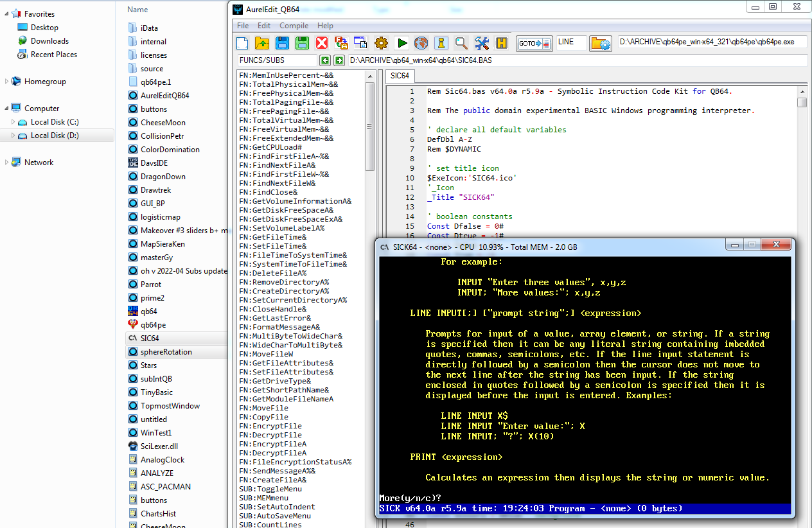Select SUB:ToggleMenu in the functions list

point(270,489)
